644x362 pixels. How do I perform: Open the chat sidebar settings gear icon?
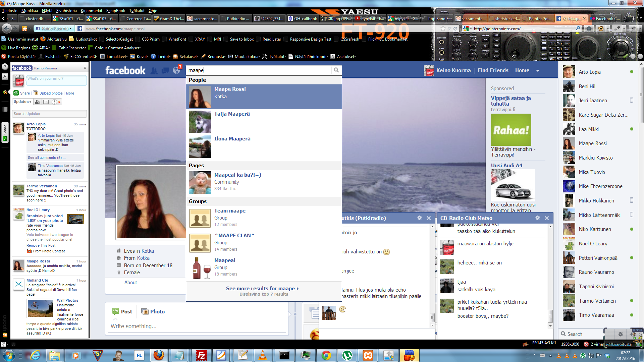tap(620, 334)
